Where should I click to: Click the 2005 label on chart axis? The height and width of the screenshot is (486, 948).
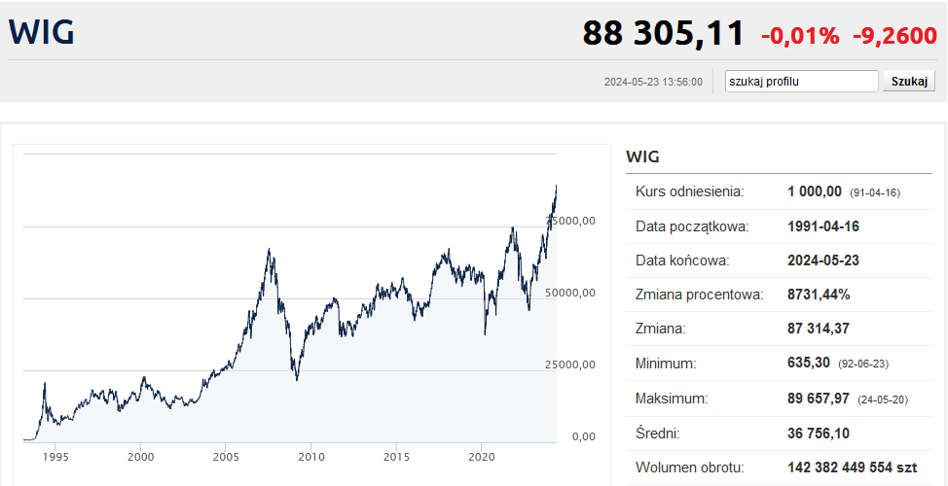coord(225,455)
